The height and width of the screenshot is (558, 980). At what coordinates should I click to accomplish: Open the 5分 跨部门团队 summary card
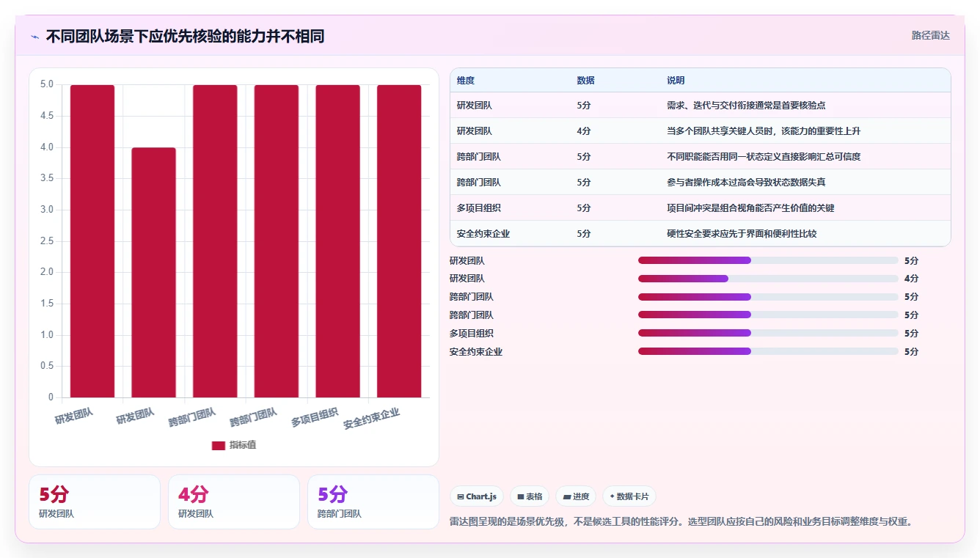pyautogui.click(x=373, y=502)
